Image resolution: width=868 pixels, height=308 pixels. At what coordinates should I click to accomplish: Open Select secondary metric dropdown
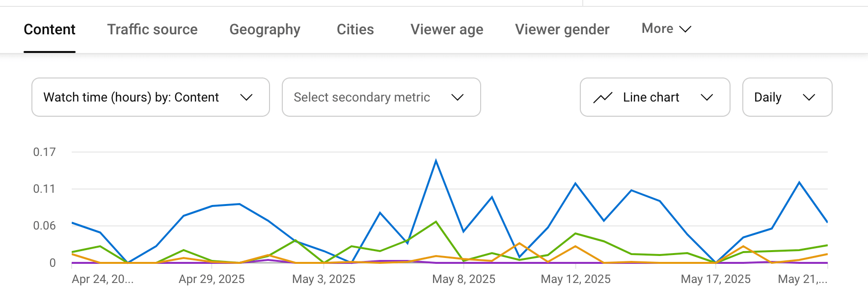point(381,97)
